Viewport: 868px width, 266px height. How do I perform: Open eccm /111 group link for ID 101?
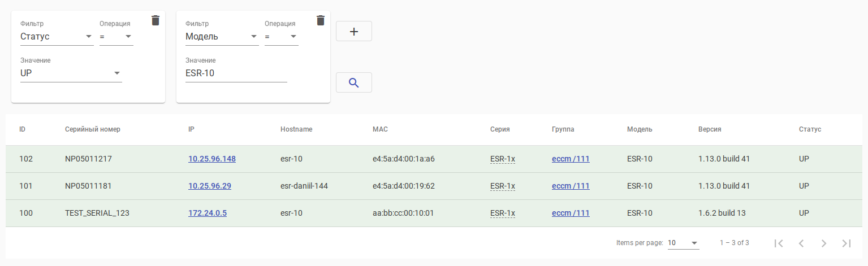pyautogui.click(x=571, y=186)
